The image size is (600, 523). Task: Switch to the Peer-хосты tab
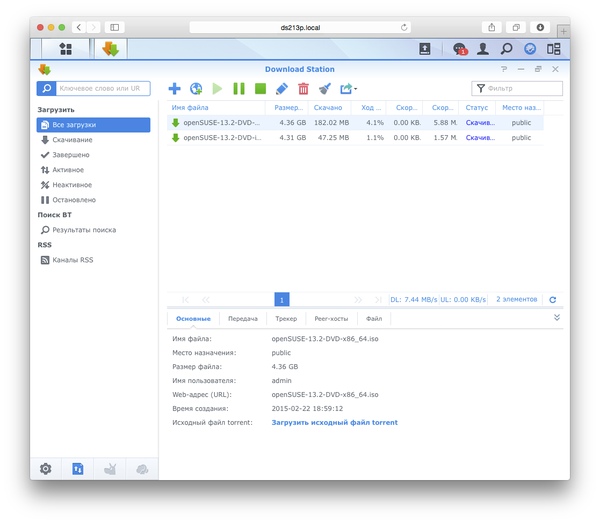(331, 318)
